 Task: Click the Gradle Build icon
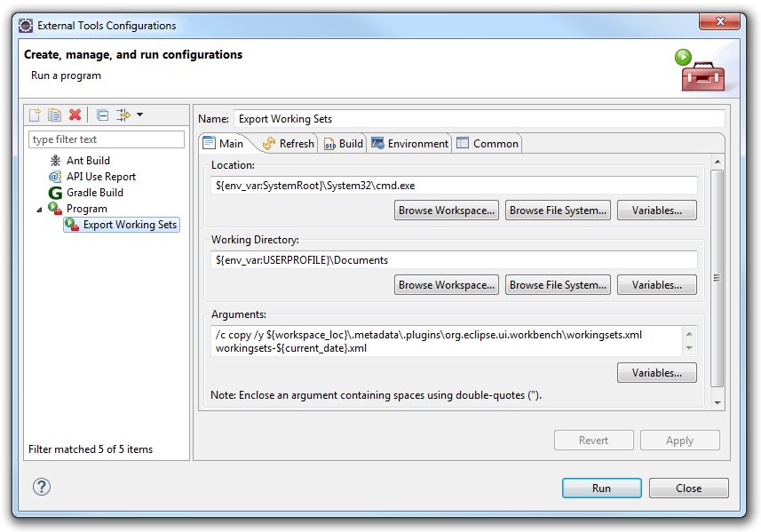coord(55,193)
